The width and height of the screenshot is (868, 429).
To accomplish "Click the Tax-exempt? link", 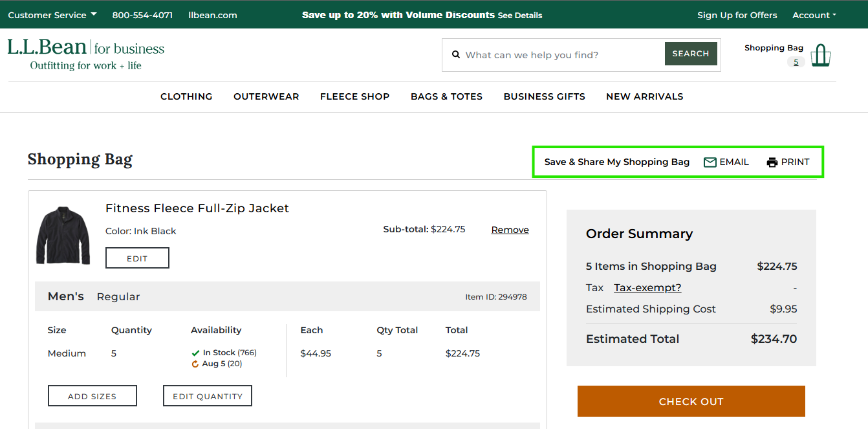I will 647,288.
